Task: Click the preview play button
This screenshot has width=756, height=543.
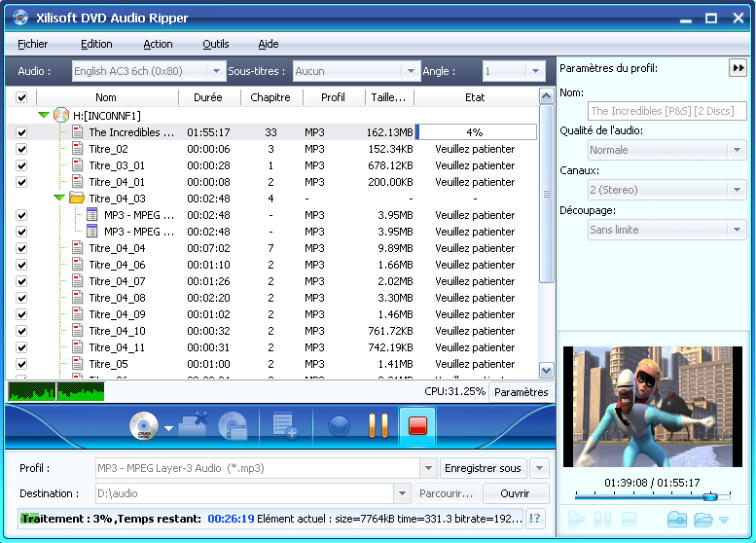Action: point(577,520)
